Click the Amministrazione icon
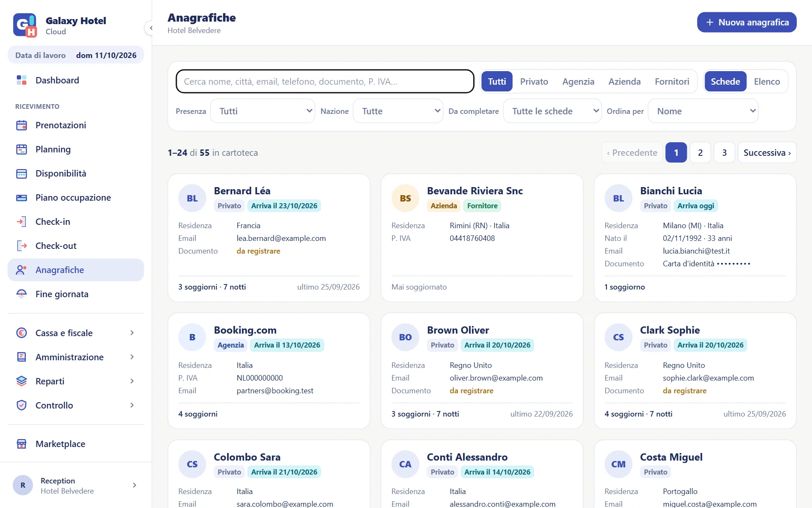 click(x=22, y=357)
